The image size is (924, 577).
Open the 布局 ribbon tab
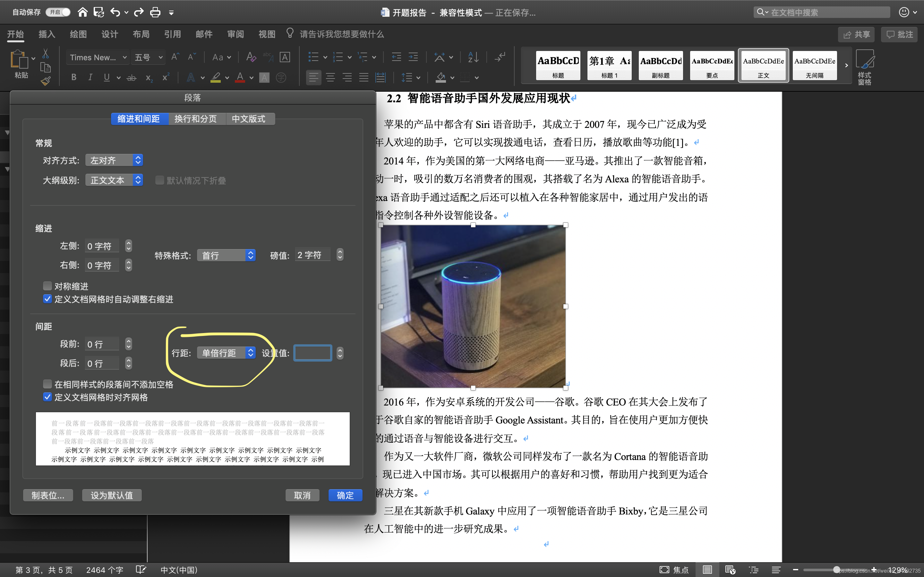(x=141, y=34)
